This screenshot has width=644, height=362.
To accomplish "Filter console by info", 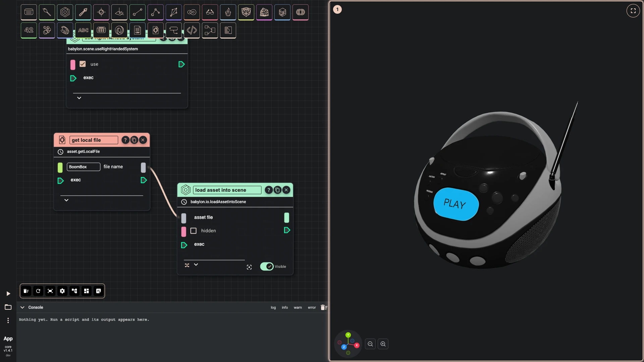I will 285,307.
